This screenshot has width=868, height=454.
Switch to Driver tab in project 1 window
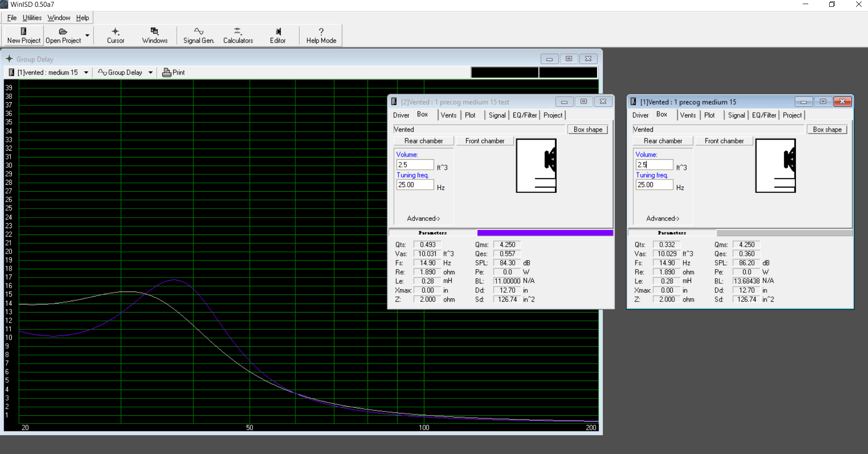(641, 115)
